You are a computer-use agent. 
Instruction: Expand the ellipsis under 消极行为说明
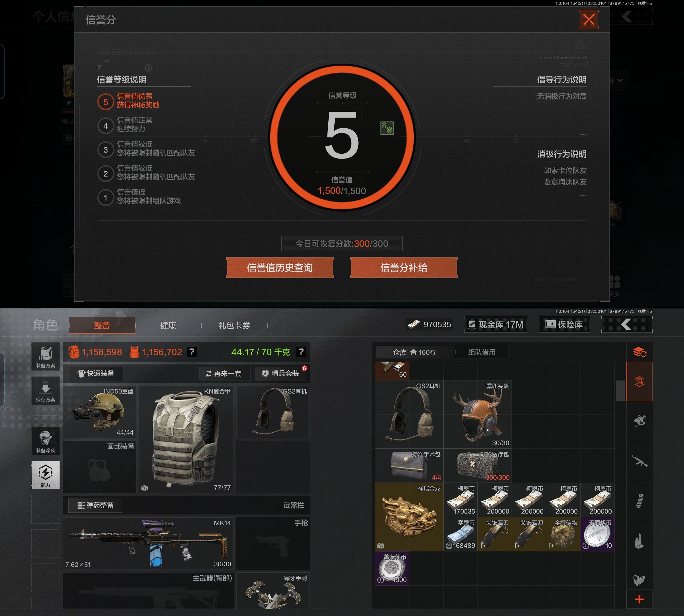point(583,196)
